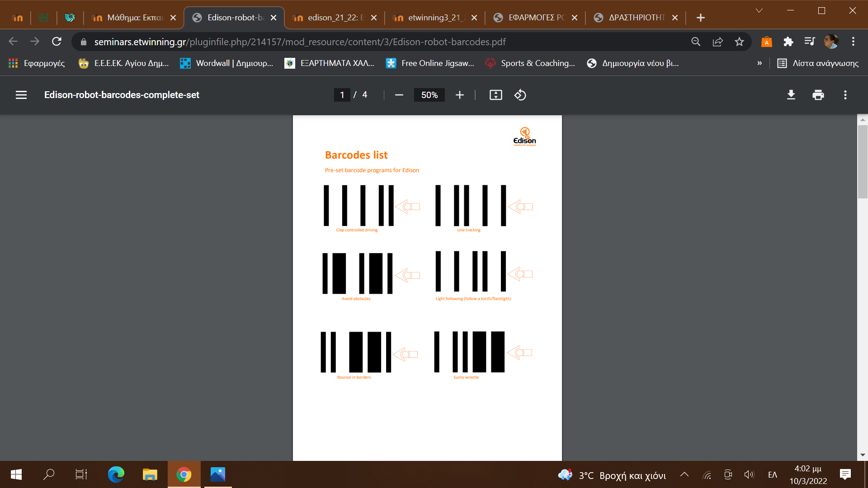The image size is (868, 488).
Task: Open Δημιουργία νέου βι bookmark
Action: [x=633, y=63]
